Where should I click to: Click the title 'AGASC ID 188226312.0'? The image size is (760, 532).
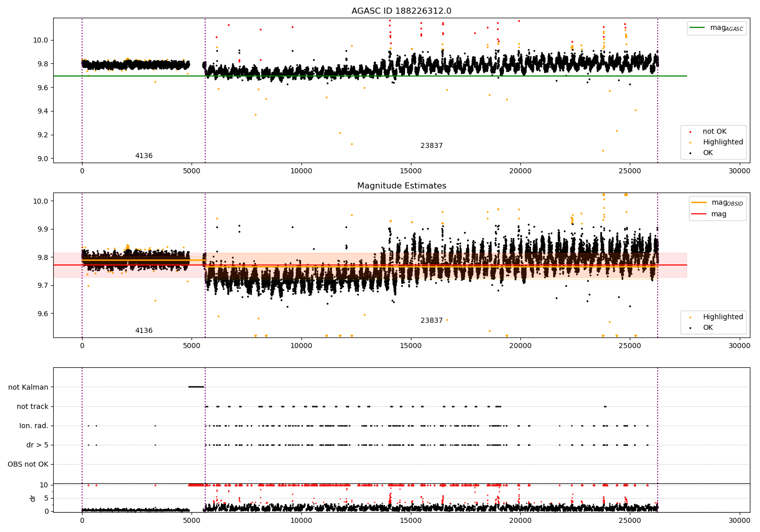click(401, 11)
